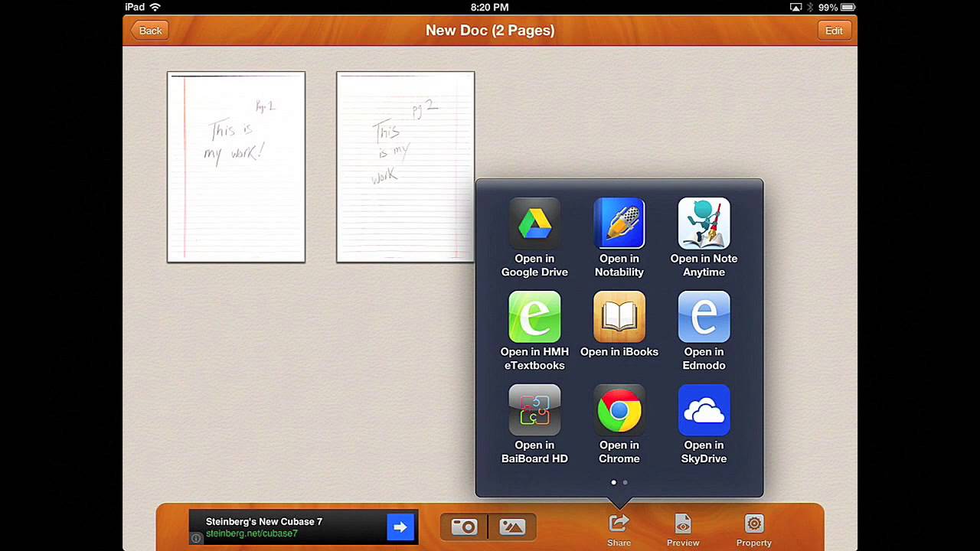Tap the New Doc (2 Pages) title
The image size is (980, 551).
490,31
